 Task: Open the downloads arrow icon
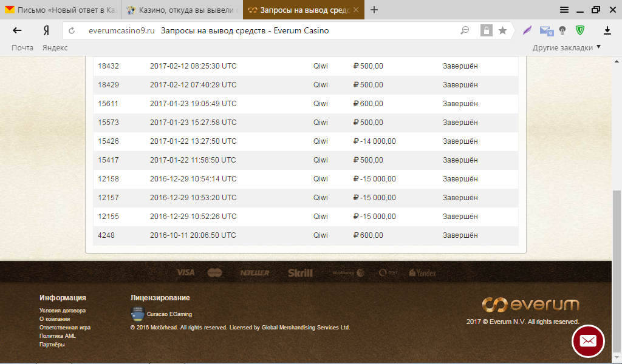[x=607, y=30]
